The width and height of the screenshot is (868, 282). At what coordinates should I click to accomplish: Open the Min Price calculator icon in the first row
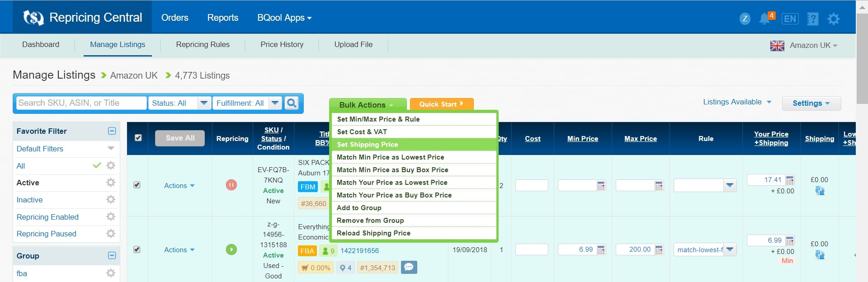[x=601, y=186]
